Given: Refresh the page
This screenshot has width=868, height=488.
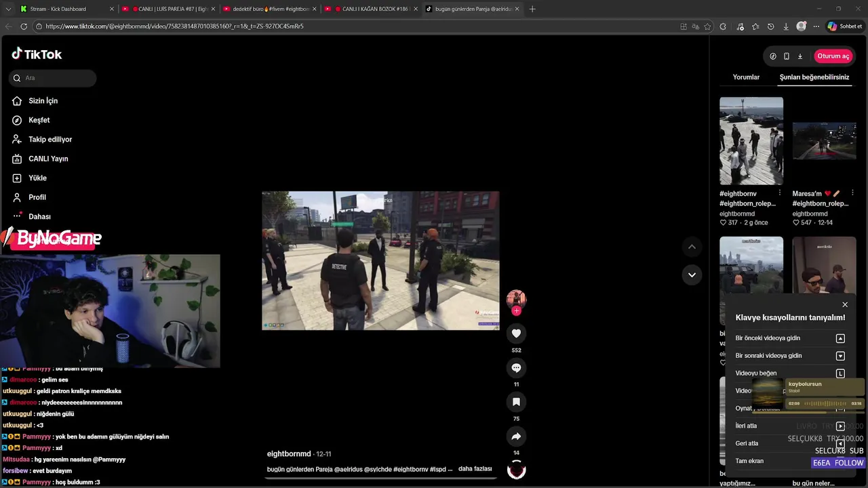Looking at the screenshot, I should (24, 26).
